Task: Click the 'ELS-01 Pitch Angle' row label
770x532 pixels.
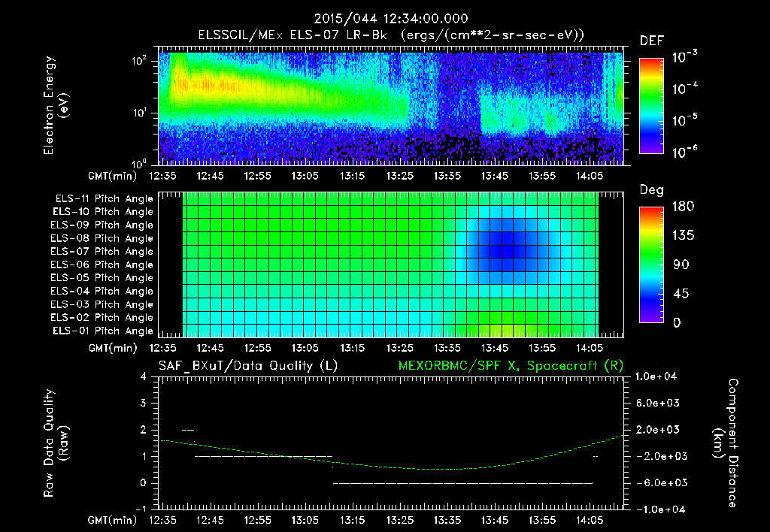Action: click(103, 331)
